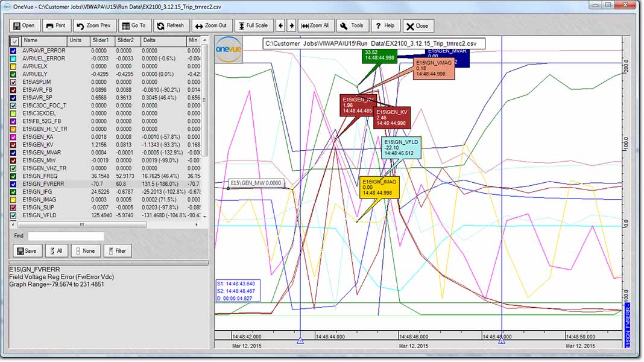Apply Full Scale to the chart
644x362 pixels.
(253, 26)
